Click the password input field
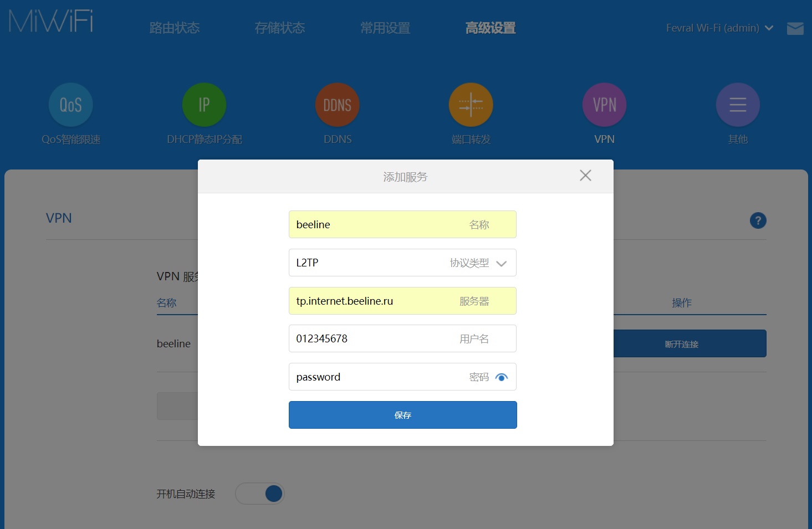This screenshot has width=812, height=529. click(x=402, y=377)
